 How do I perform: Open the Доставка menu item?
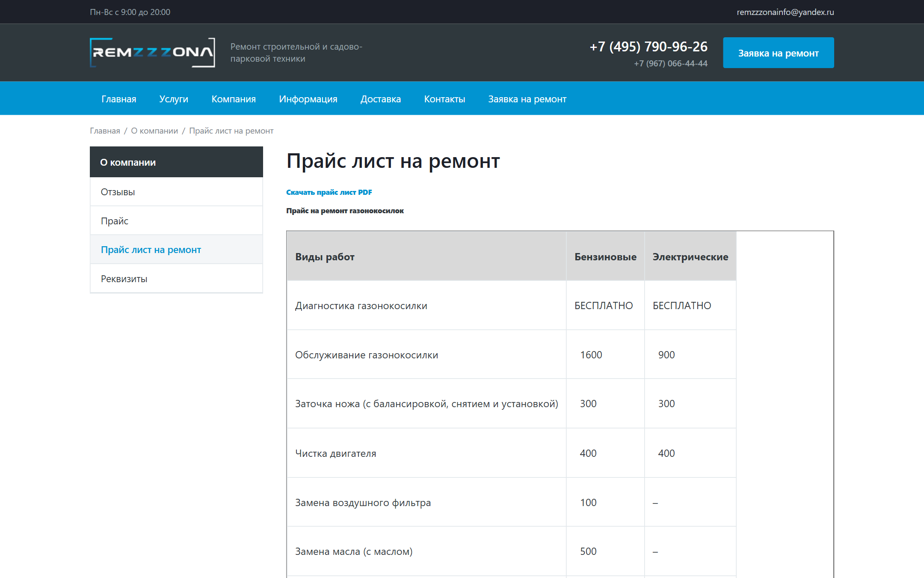(x=381, y=99)
